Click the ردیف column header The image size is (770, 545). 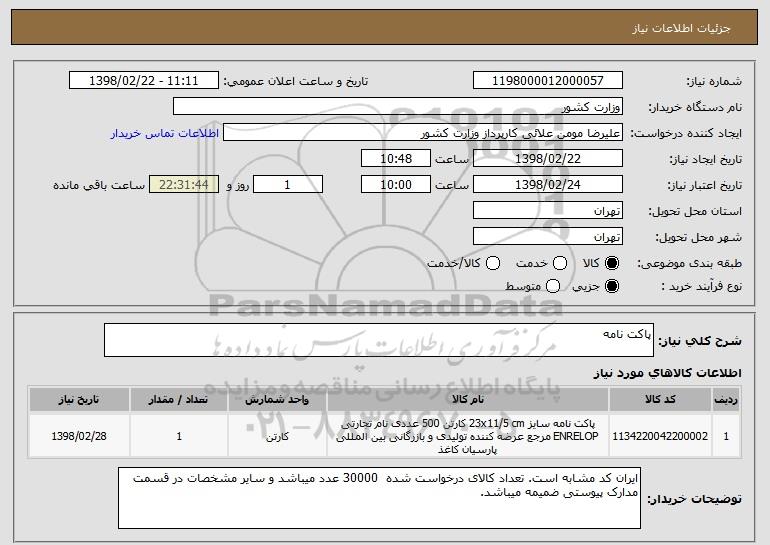coord(726,400)
